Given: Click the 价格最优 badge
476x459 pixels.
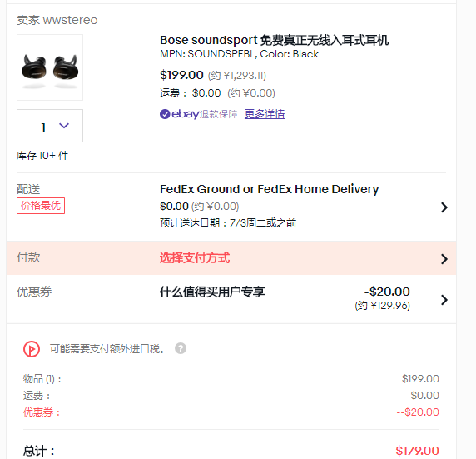Looking at the screenshot, I should [x=41, y=206].
